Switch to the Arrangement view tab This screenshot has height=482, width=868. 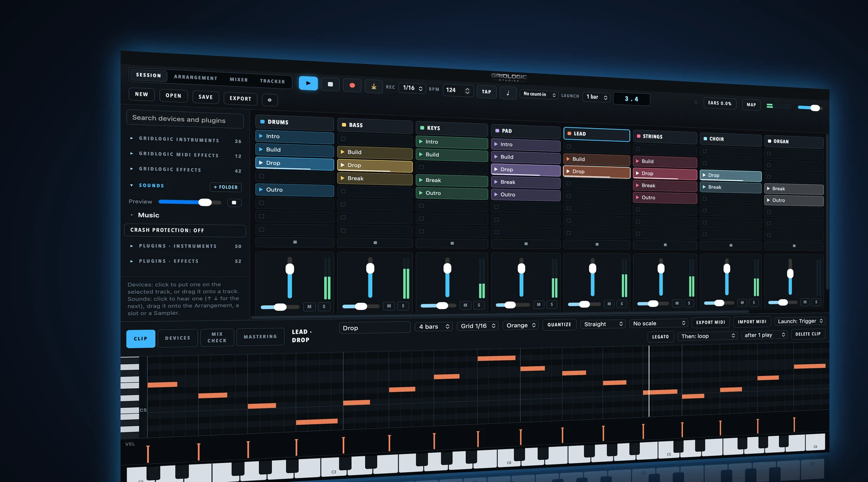195,78
